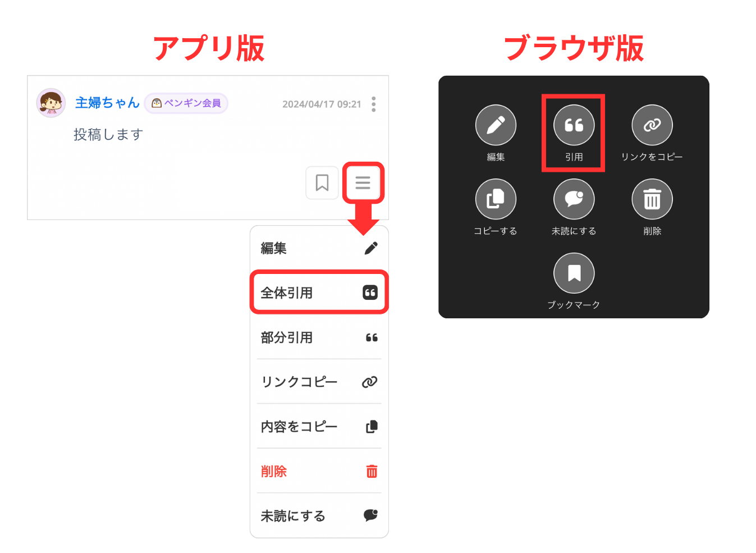
Task: Click the 未読にする speech bubble icon in browser panel
Action: tap(574, 199)
